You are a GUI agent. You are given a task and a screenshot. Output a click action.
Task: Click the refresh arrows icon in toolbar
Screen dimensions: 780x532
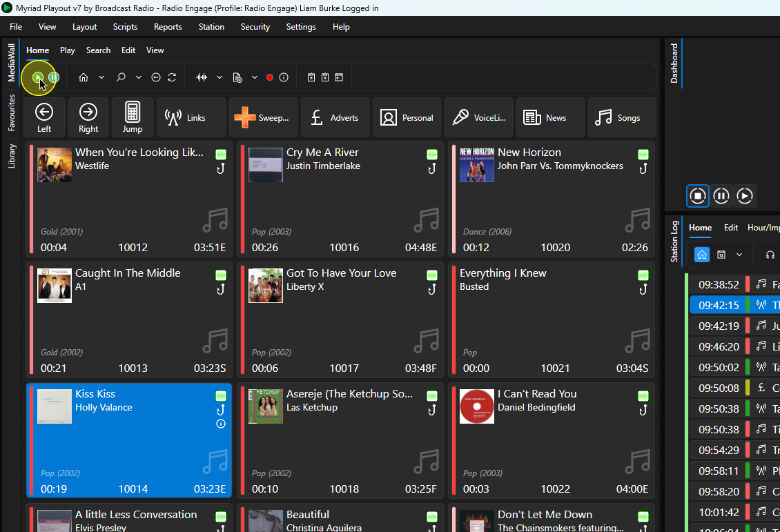point(172,77)
